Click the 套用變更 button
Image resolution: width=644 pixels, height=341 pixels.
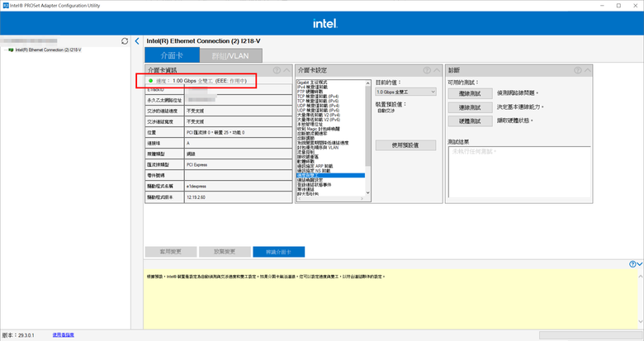(171, 252)
